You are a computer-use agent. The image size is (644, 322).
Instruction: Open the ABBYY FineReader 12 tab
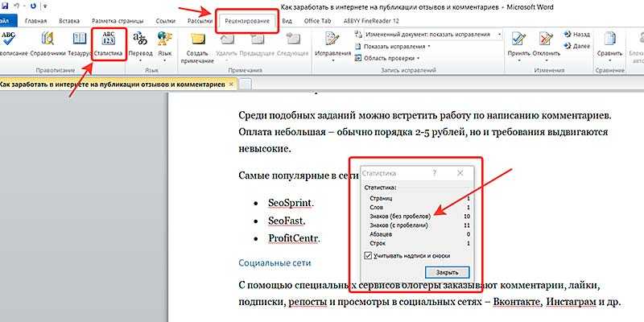click(x=369, y=21)
